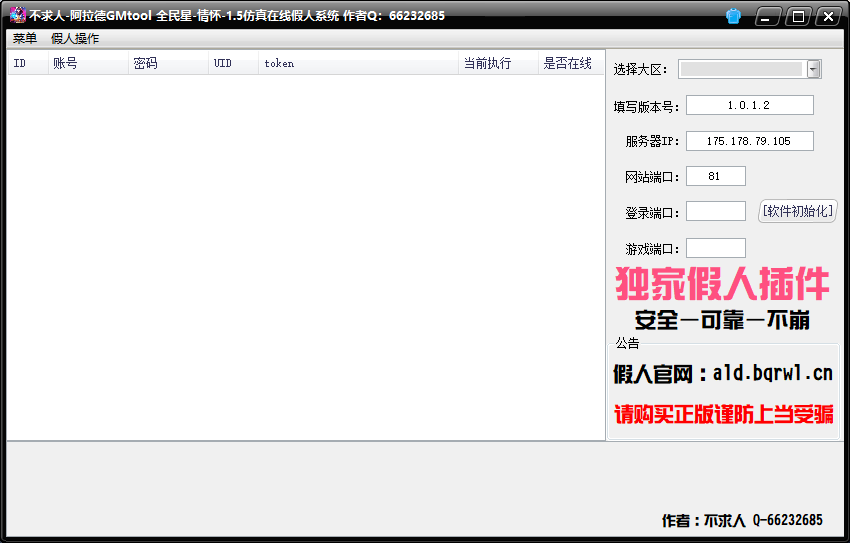This screenshot has height=543, width=850.
Task: Sort by the token column header
Action: pos(358,63)
